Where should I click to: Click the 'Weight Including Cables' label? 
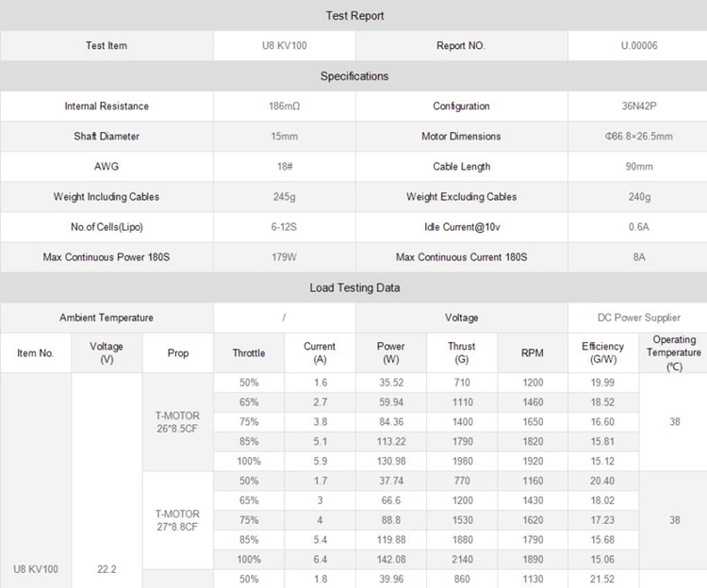(107, 197)
